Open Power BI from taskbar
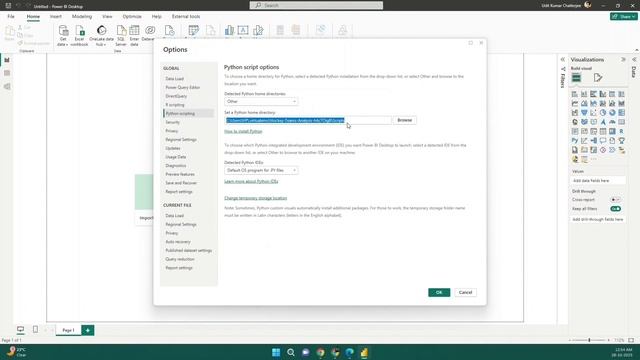This screenshot has width=640, height=360. [364, 352]
